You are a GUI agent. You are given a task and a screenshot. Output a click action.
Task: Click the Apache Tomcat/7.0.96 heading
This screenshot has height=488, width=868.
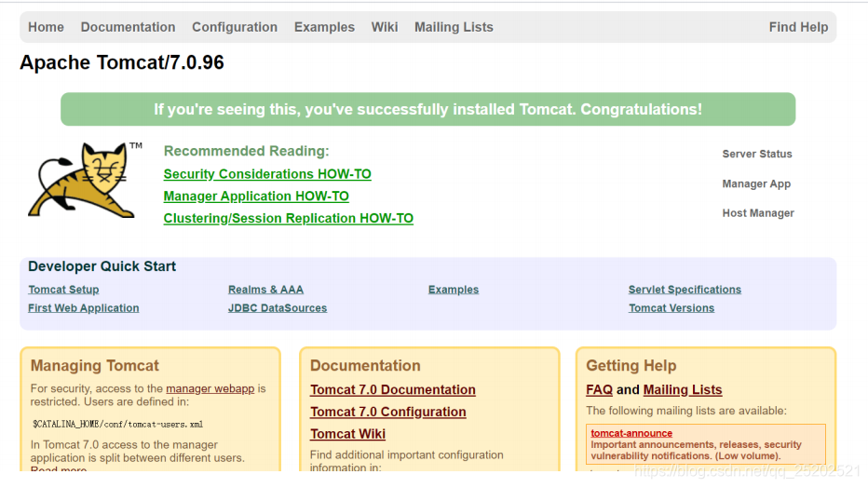(122, 62)
